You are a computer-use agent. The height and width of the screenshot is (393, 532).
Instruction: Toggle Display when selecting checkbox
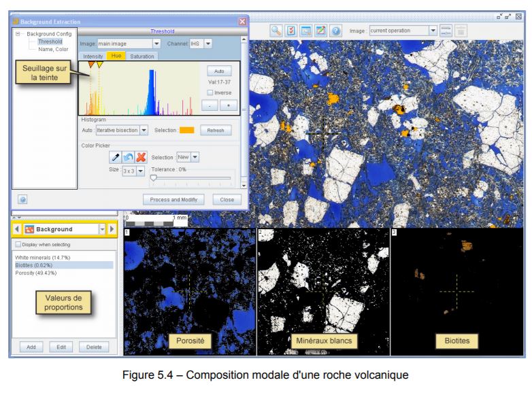[18, 244]
